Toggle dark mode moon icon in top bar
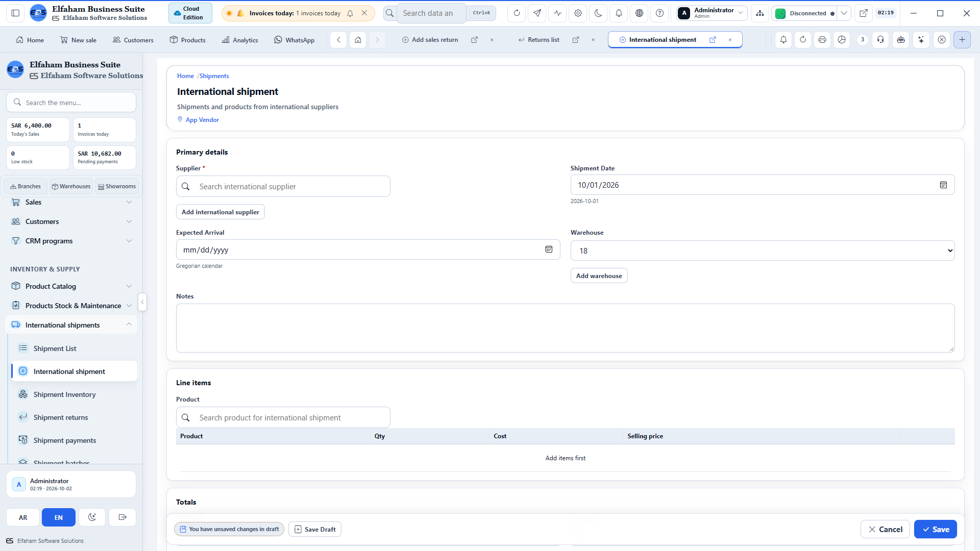Screen dimensions: 980x551 point(598,13)
